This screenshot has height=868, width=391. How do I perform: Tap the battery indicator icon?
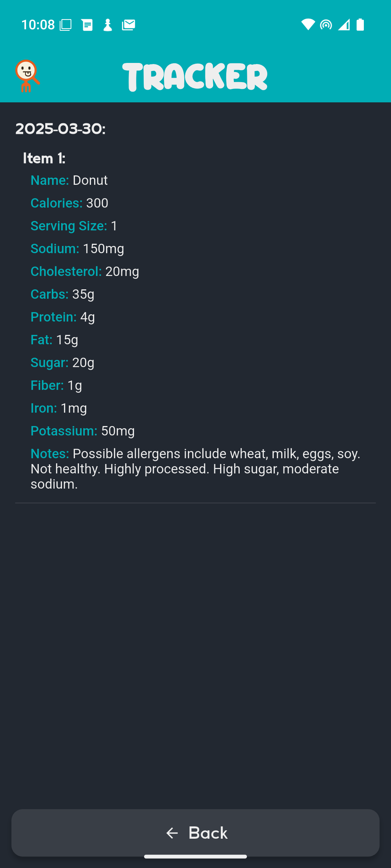pos(361,24)
